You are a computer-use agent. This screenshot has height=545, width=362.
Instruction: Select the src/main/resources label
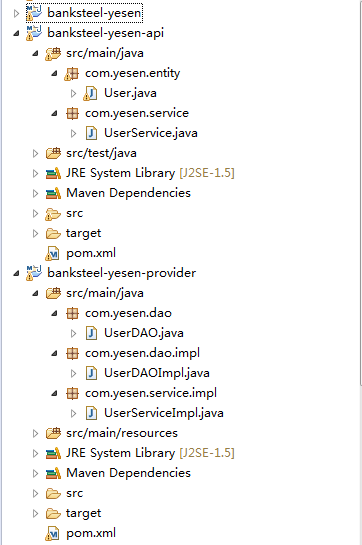click(122, 433)
